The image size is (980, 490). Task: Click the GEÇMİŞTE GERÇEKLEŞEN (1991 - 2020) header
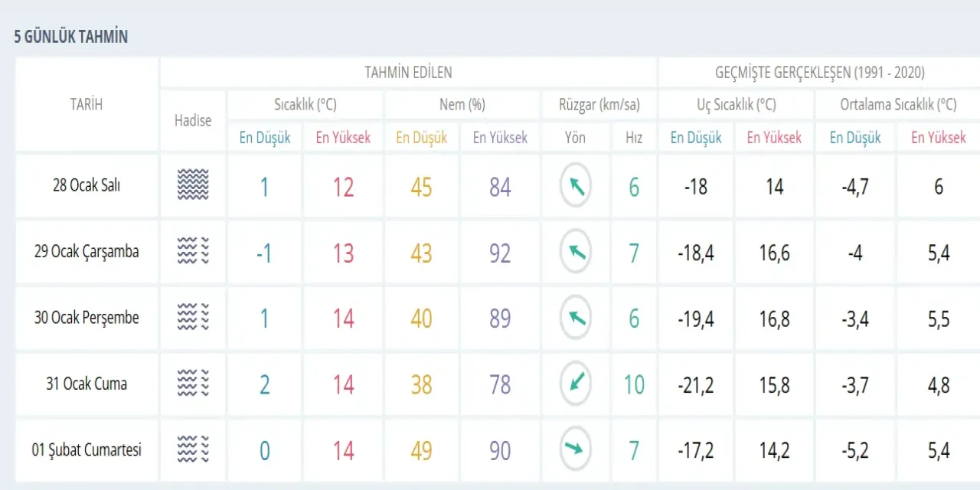tap(819, 73)
